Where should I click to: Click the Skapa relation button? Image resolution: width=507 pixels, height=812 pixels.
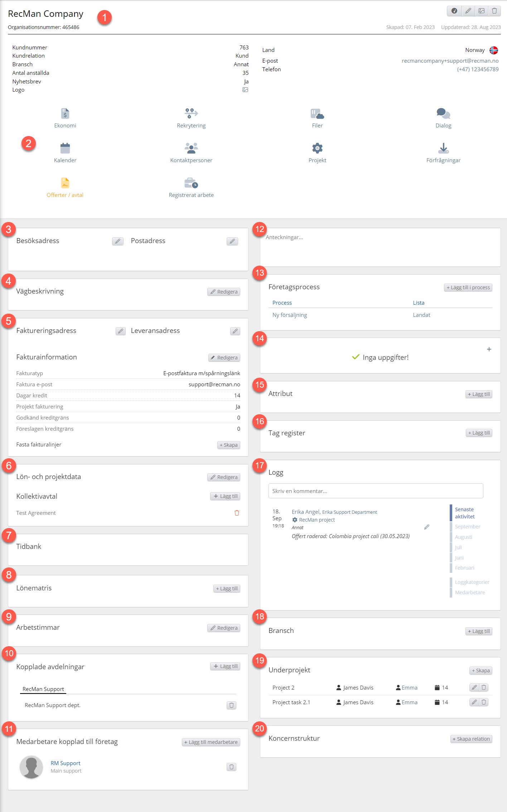point(471,739)
